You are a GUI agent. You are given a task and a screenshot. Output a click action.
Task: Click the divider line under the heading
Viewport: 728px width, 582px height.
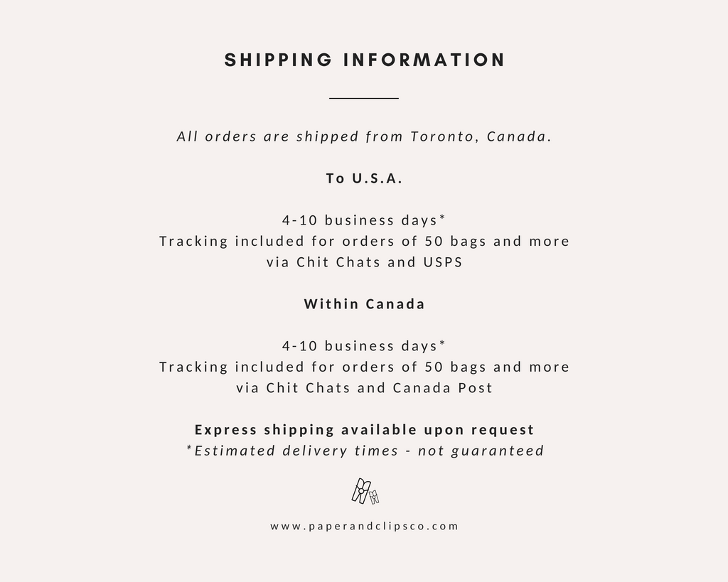point(364,98)
